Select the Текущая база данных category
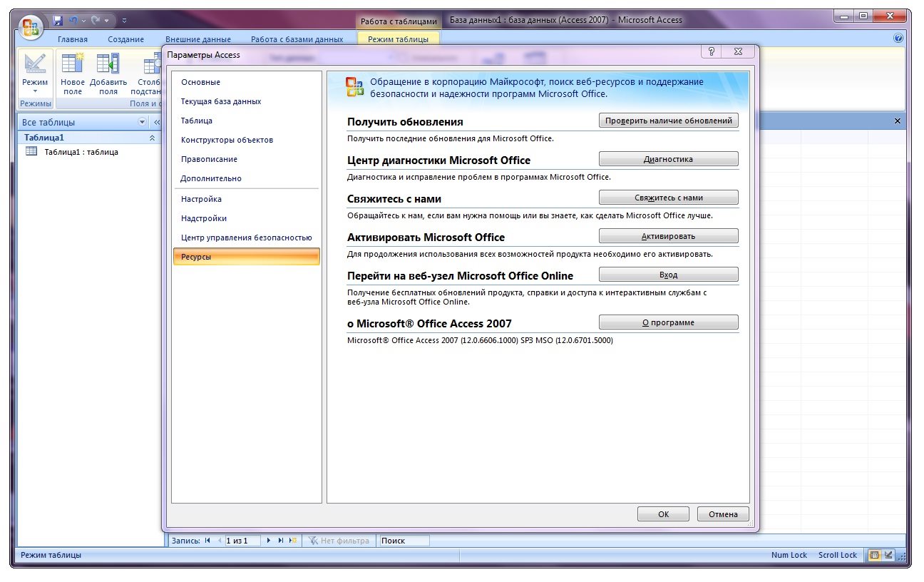The width and height of the screenshot is (924, 582). (246, 101)
